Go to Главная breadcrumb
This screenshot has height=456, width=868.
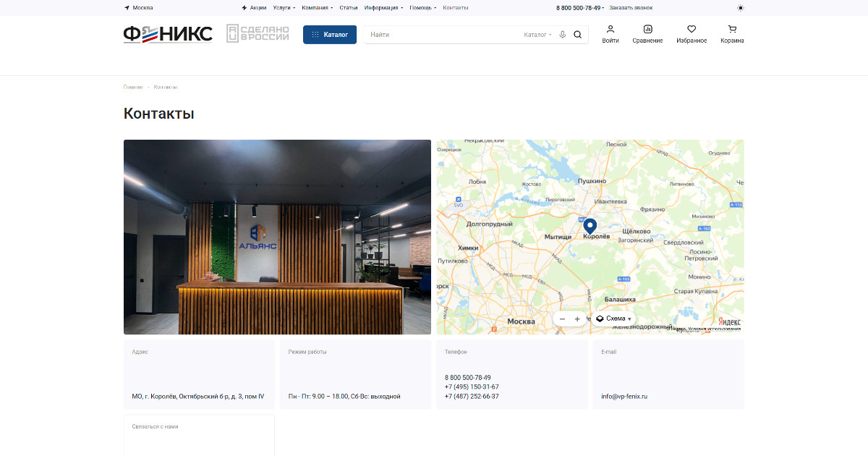pos(133,87)
